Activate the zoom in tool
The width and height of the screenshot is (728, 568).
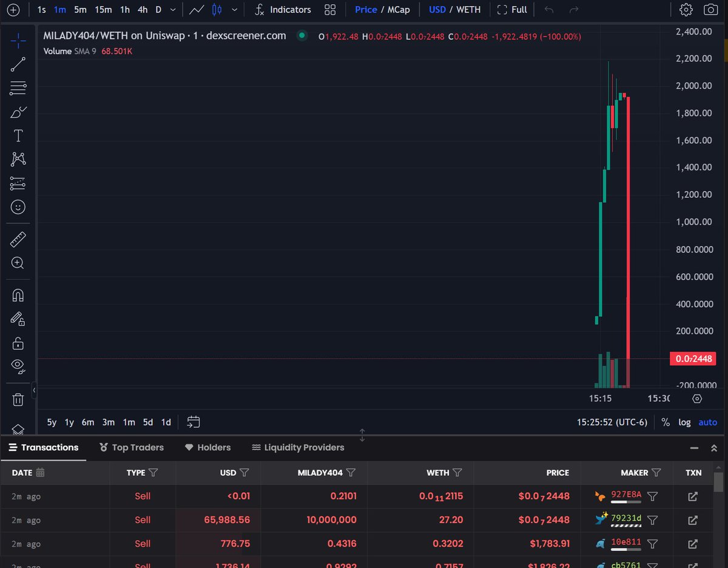tap(18, 263)
